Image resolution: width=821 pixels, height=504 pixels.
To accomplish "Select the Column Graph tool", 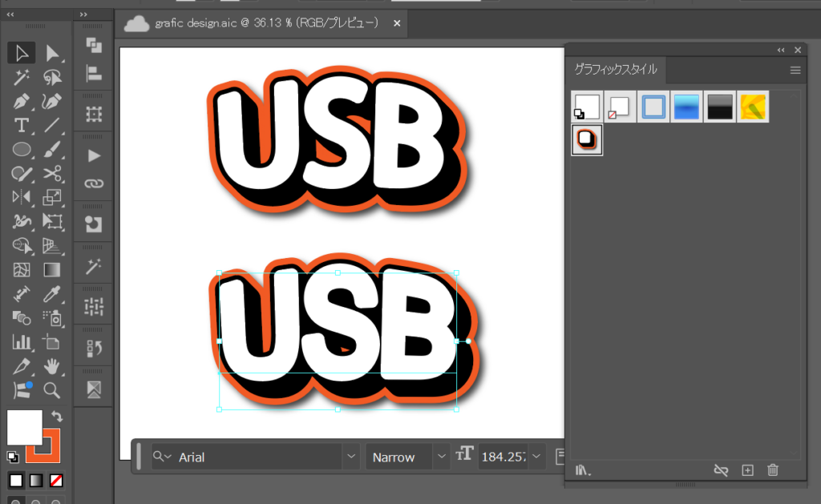I will coord(22,342).
